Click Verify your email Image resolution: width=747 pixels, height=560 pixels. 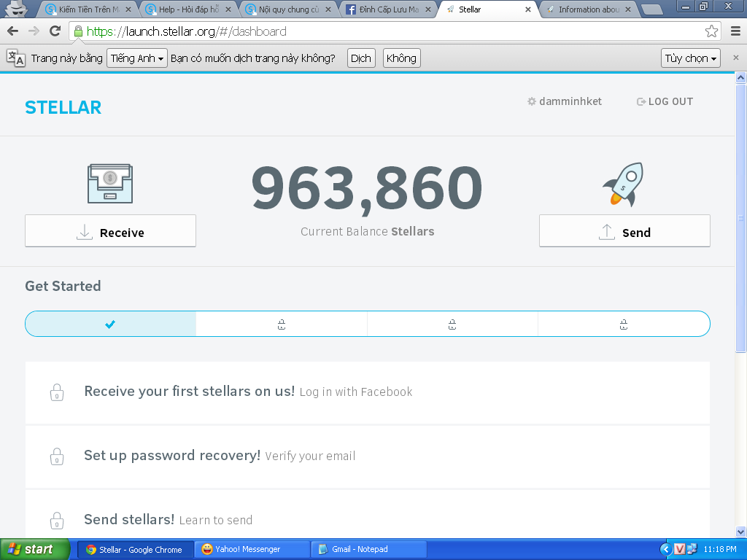(x=310, y=456)
